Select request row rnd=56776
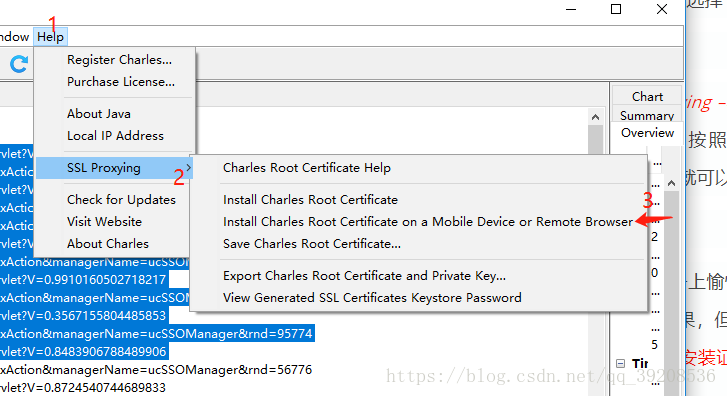The image size is (727, 396). coord(156,370)
